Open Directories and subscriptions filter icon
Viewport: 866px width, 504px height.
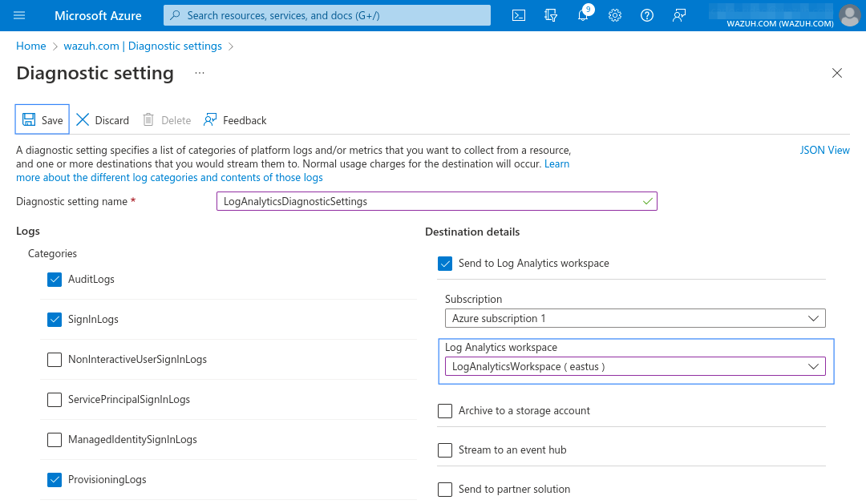(551, 15)
